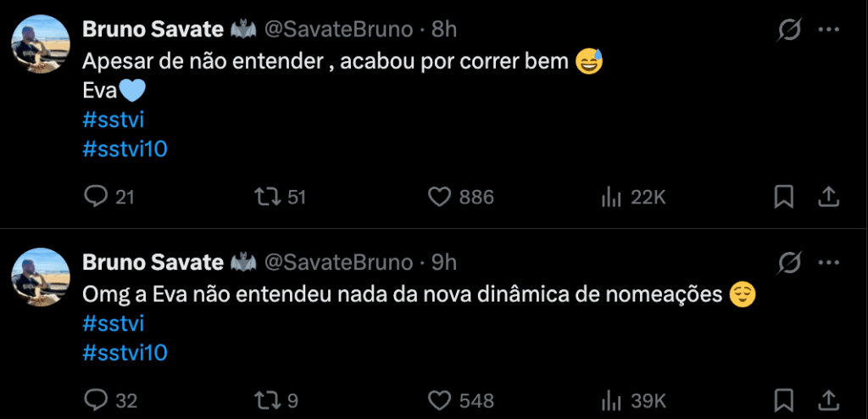Screen dimensions: 868x419
Task: Open Bruno Savate avatar on first tweet
Action: click(40, 43)
